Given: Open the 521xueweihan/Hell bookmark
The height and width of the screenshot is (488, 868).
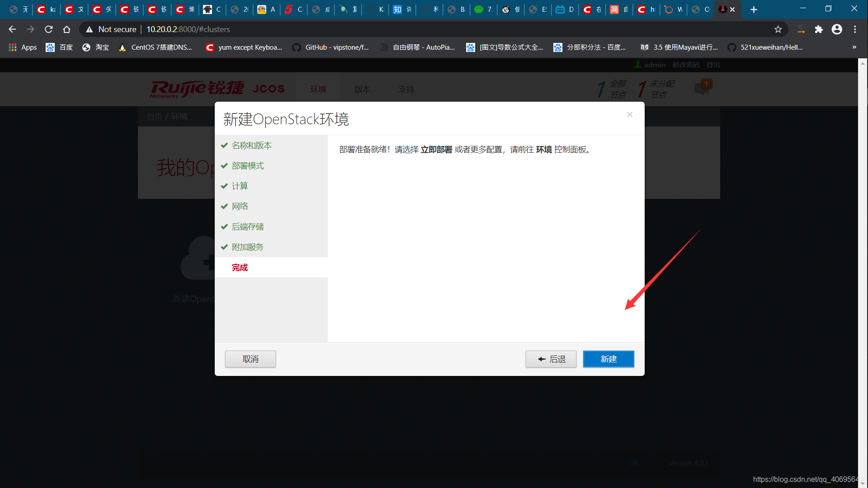Looking at the screenshot, I should 765,47.
